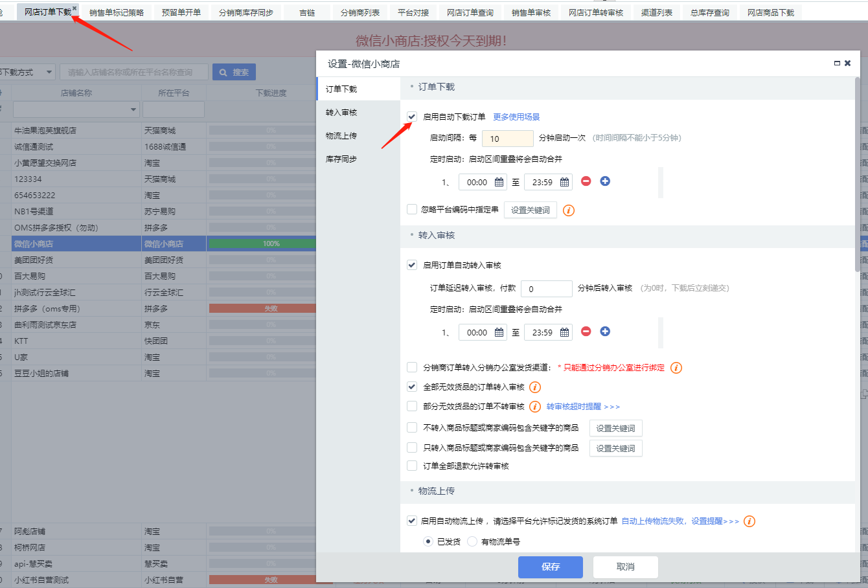Switch to 网店订单查询 tab
868x588 pixels.
click(470, 12)
